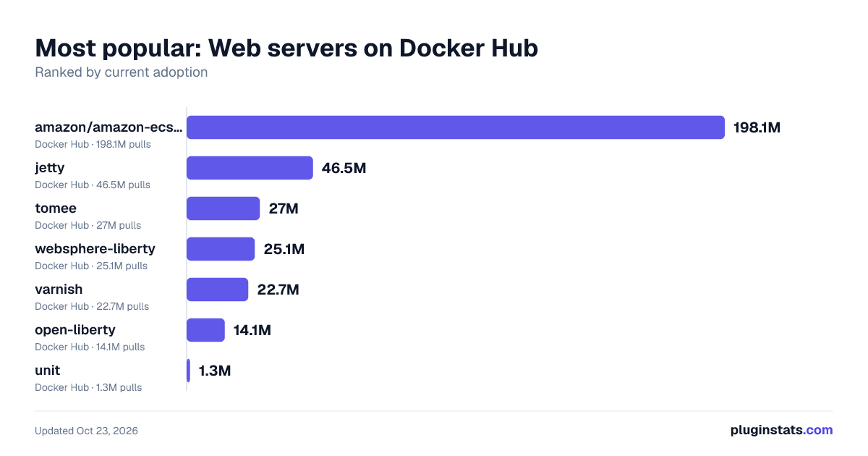Click the varnish bar in the chart
Image resolution: width=868 pixels, height=456 pixels.
218,290
